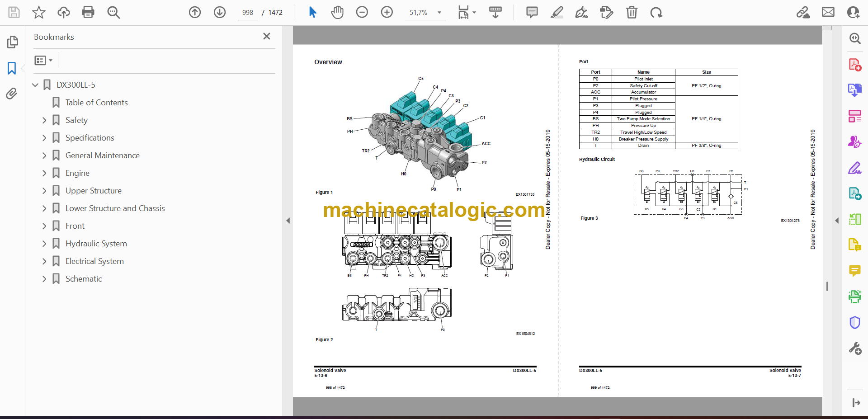
Task: Expand the Safety bookmark
Action: coord(44,120)
